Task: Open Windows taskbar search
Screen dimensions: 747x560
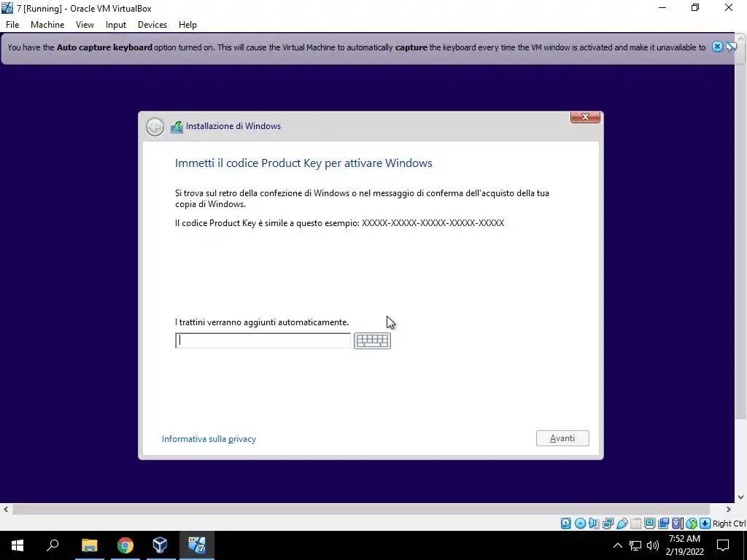Action: click(x=53, y=545)
